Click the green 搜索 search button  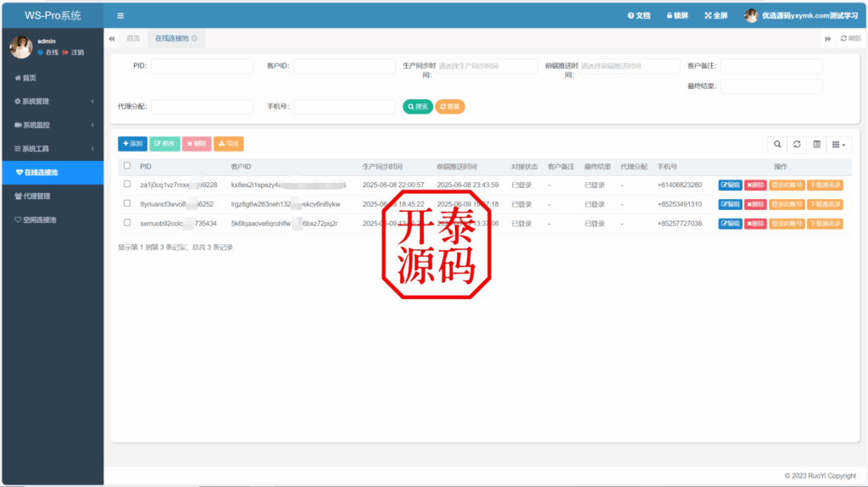point(417,106)
